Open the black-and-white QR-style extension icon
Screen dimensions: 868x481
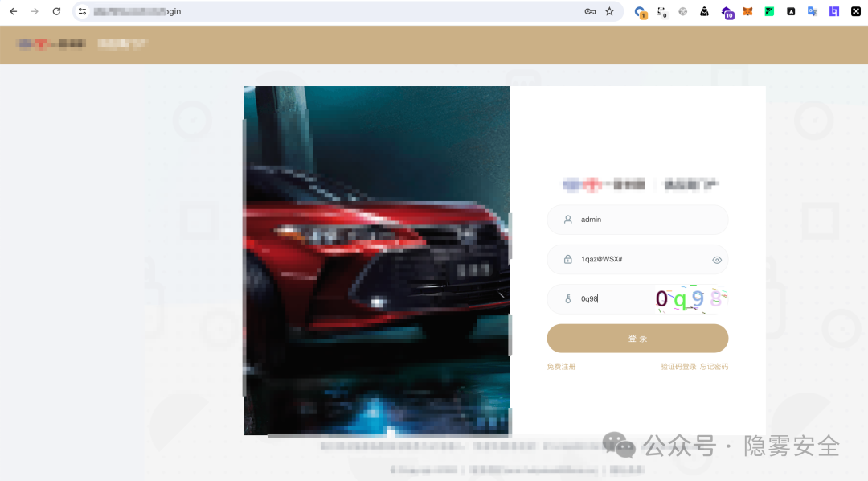[855, 11]
